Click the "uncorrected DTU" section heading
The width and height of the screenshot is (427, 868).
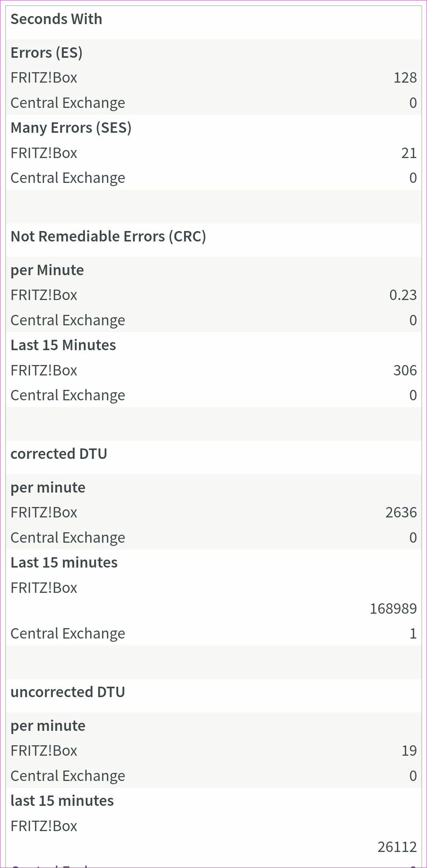click(x=68, y=692)
